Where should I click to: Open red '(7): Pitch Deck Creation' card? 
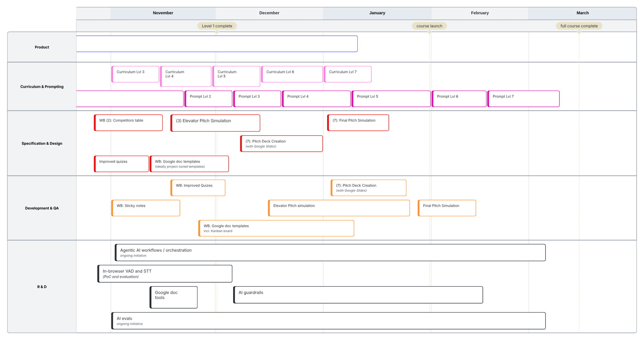[x=281, y=144]
